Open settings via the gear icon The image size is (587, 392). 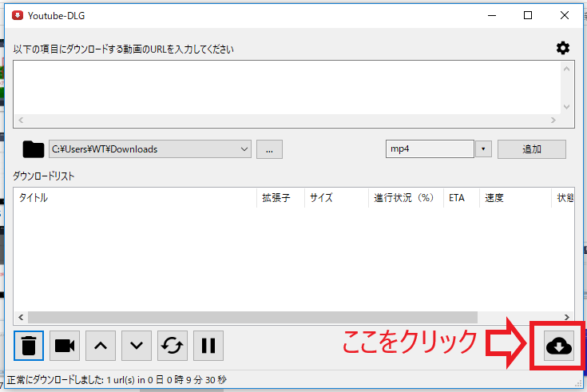pyautogui.click(x=563, y=48)
